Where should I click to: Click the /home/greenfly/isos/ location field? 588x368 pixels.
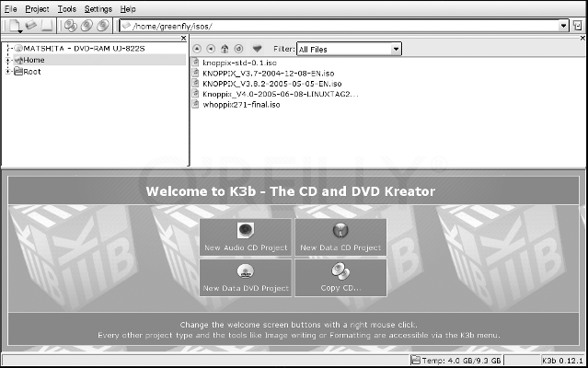pos(340,26)
